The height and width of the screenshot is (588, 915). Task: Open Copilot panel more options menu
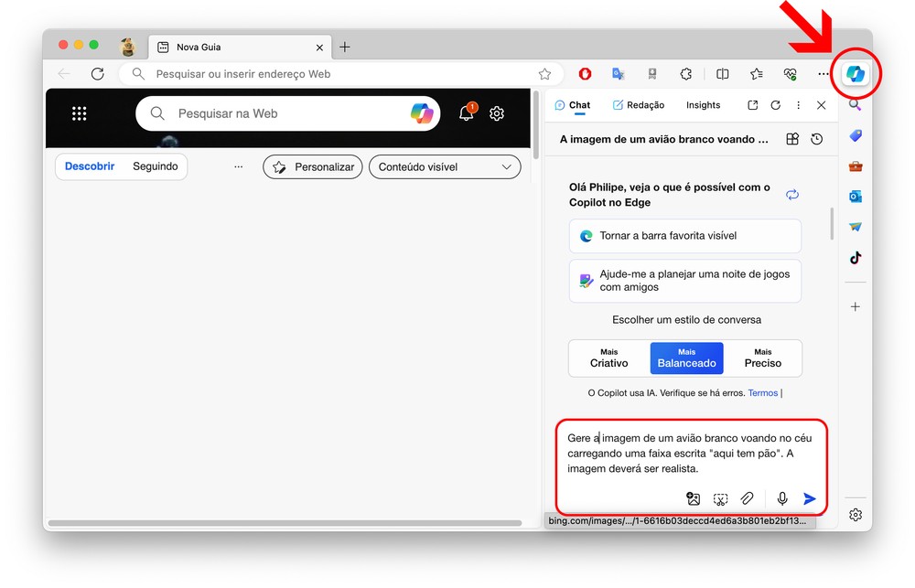pos(798,105)
